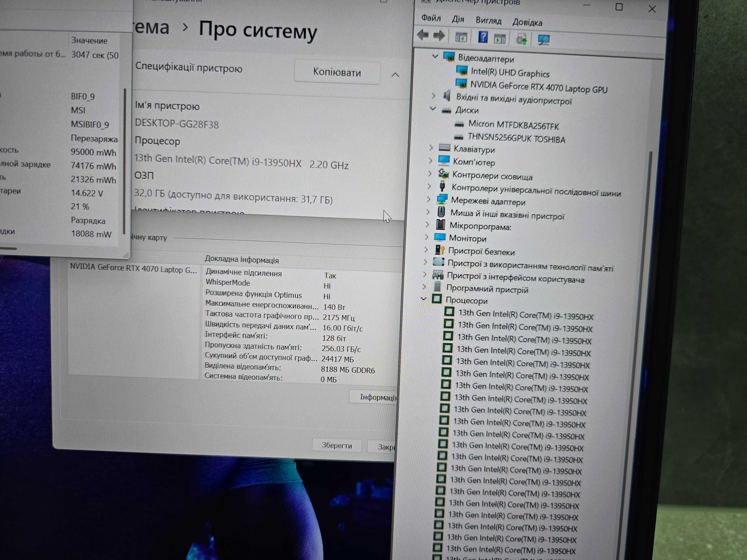Click Scan for hardware changes monitor icon
747x560 pixels.
[543, 40]
